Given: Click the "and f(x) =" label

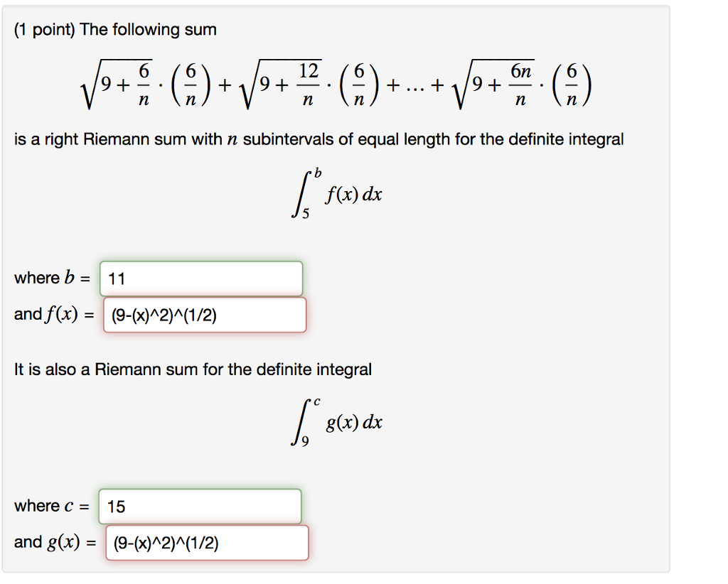Looking at the screenshot, I should 54,315.
